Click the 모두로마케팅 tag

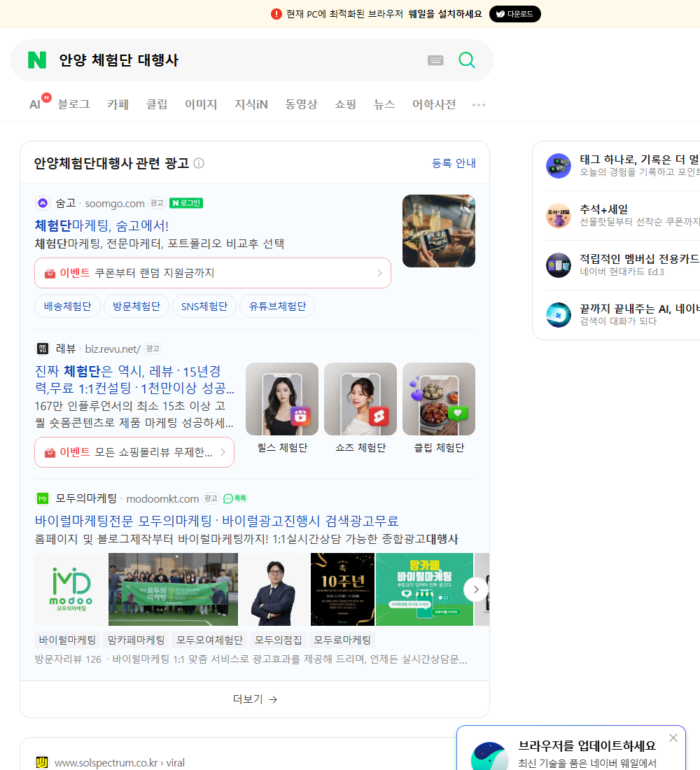342,640
